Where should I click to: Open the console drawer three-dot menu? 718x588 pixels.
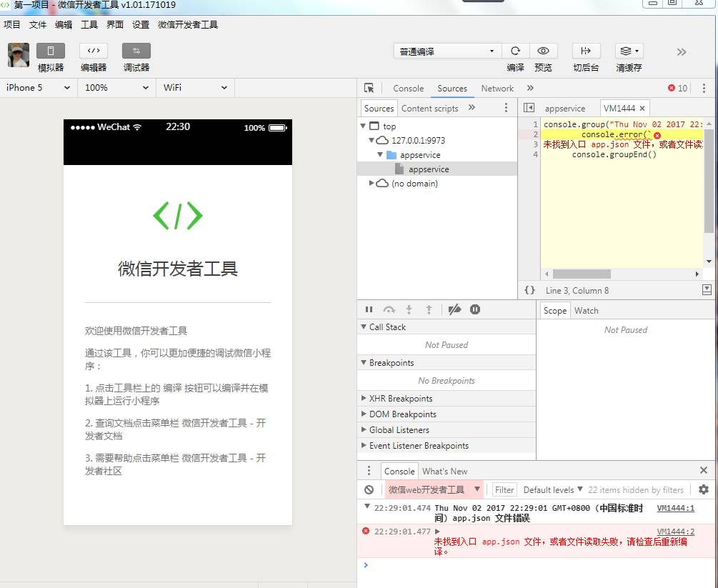tap(369, 471)
